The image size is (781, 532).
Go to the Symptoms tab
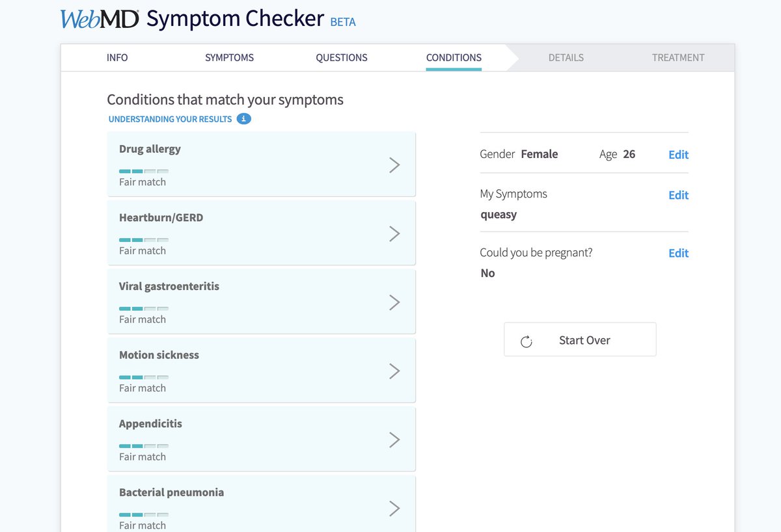coord(229,57)
